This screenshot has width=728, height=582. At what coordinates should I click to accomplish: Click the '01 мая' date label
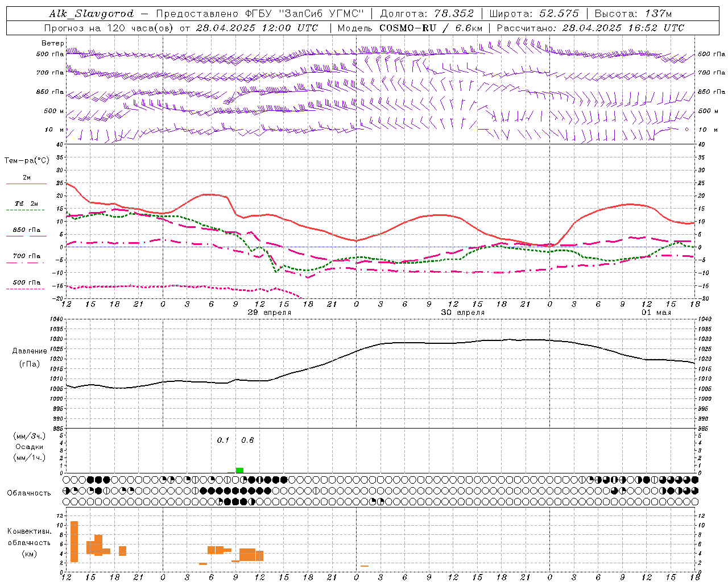point(656,313)
